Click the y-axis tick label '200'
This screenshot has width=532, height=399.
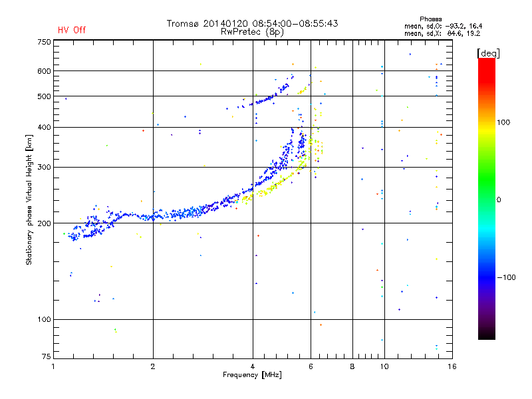(x=44, y=223)
